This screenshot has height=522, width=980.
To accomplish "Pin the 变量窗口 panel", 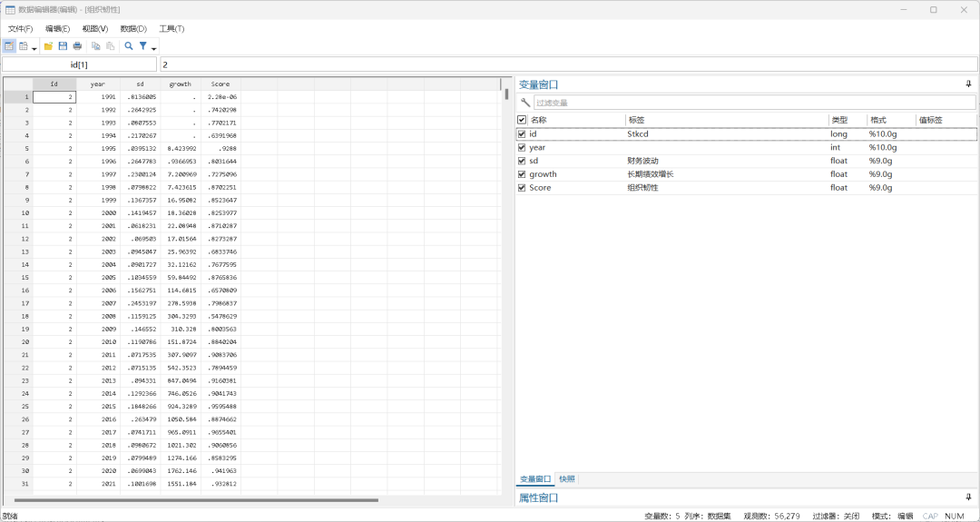I will [x=969, y=84].
